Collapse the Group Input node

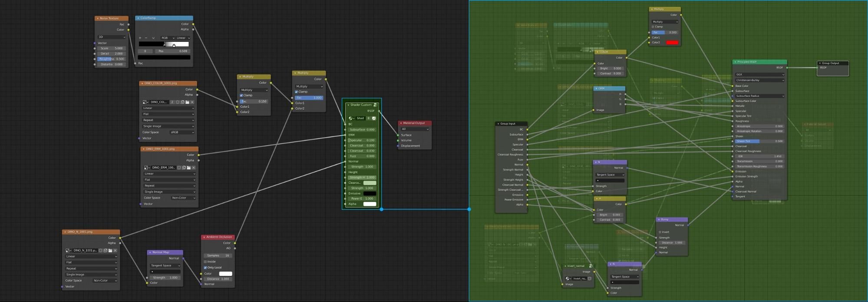(x=498, y=124)
